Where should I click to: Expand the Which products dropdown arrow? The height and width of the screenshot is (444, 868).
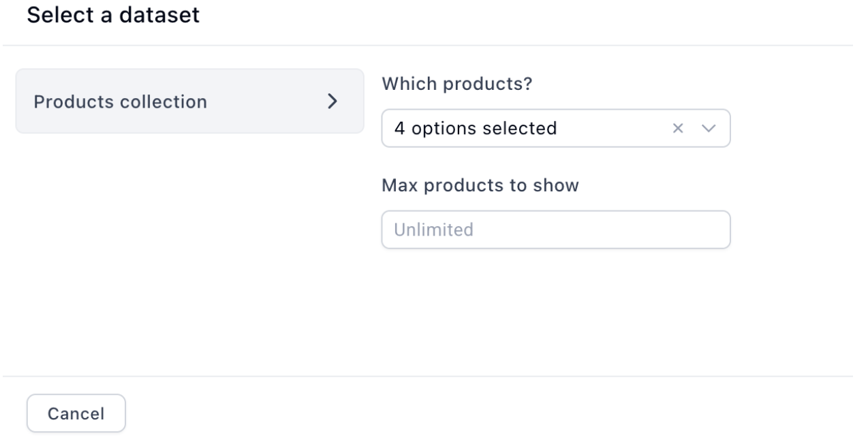709,128
